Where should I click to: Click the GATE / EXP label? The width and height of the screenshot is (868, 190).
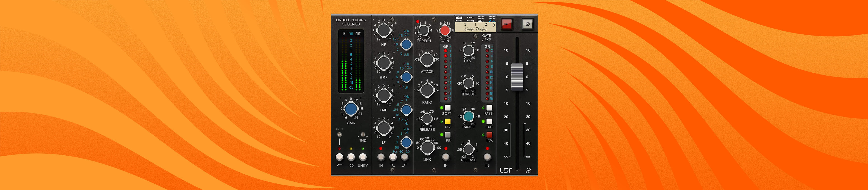pos(487,37)
